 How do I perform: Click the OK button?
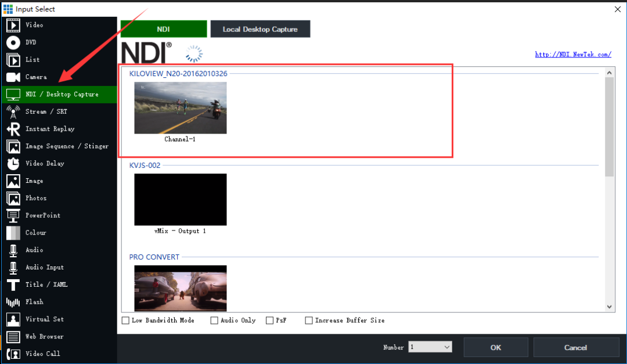pos(496,347)
